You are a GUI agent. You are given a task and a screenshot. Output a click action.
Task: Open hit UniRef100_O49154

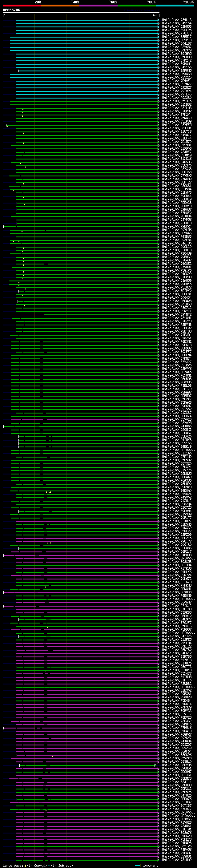click(x=177, y=23)
